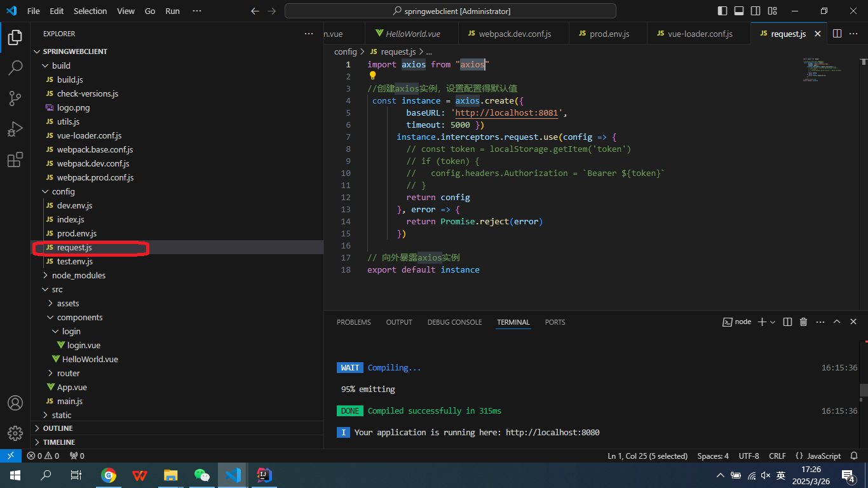Toggle primary side bar layout button

722,11
